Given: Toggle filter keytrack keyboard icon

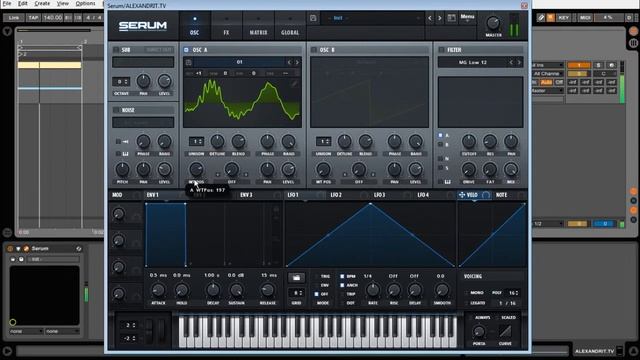Looking at the screenshot, I should 448,182.
